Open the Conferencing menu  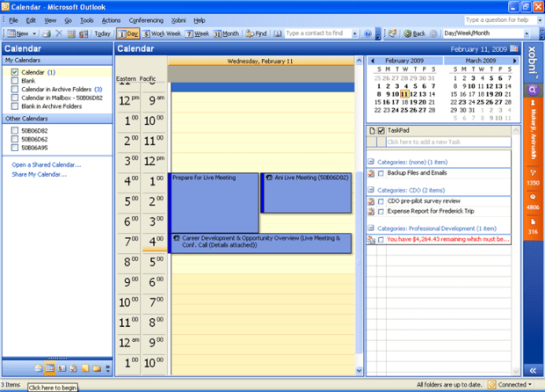coord(146,20)
